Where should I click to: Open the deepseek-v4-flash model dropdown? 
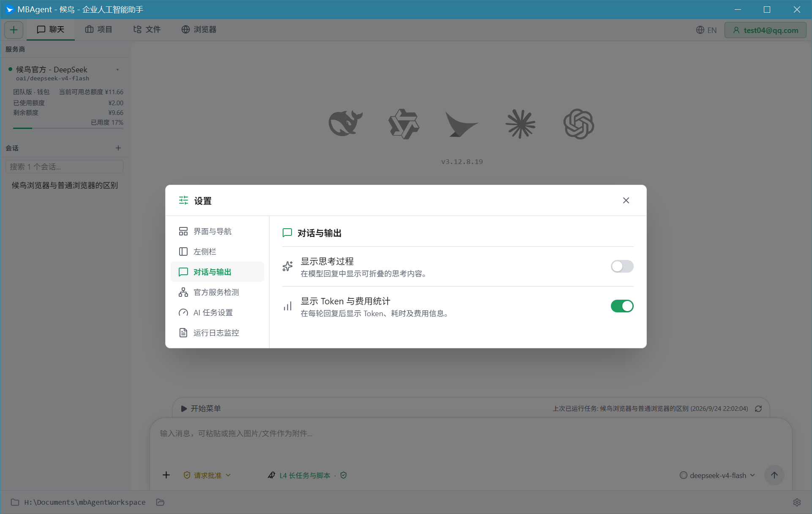tap(717, 475)
